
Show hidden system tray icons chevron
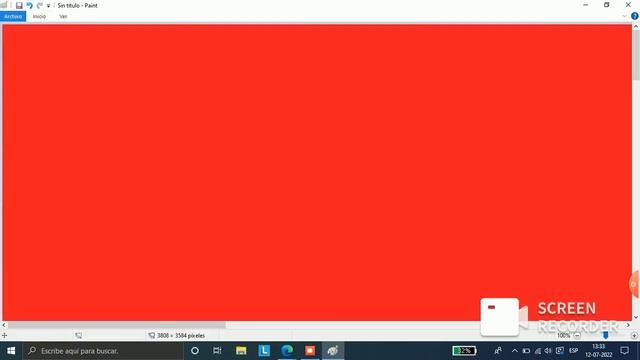[x=515, y=351]
